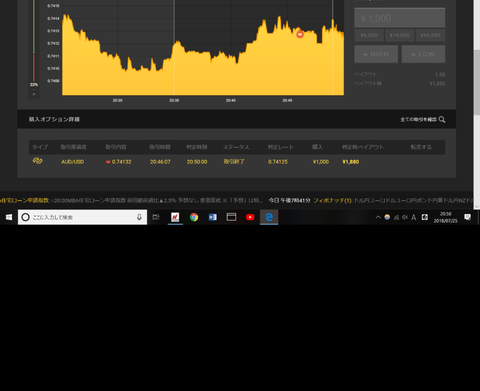Screen dimensions: 480x391
Task: Click the trade type icon in the AUD/USD row
Action: 38,161
